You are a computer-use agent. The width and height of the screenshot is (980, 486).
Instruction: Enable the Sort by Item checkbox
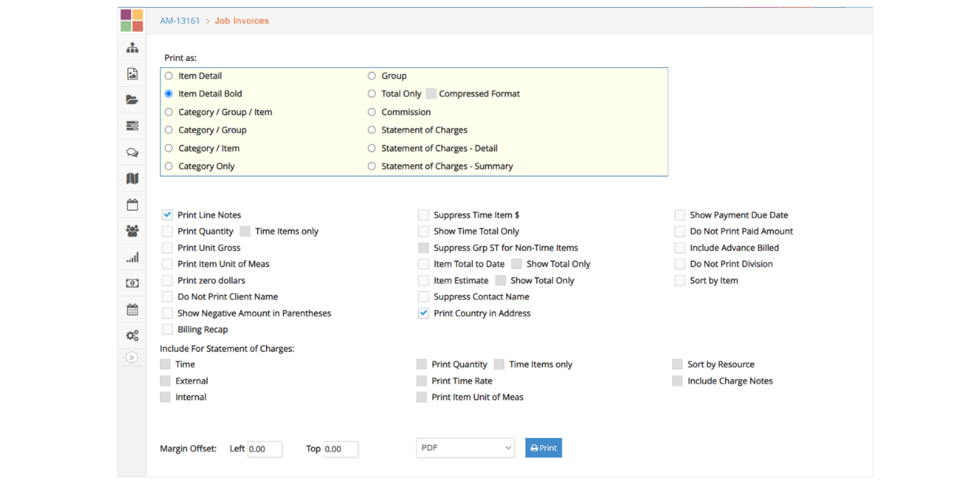pyautogui.click(x=680, y=281)
